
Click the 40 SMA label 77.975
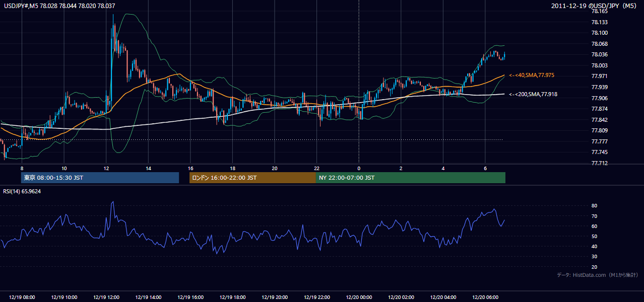[532, 75]
